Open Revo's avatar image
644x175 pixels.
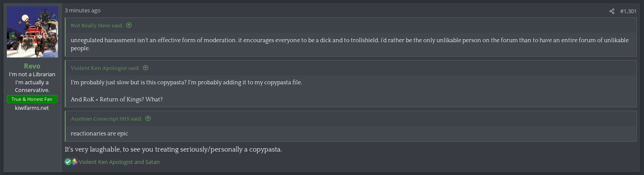32,32
